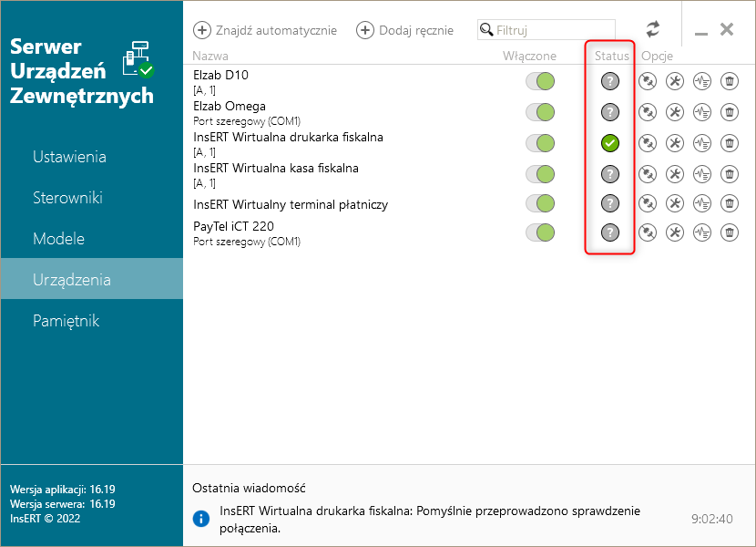Click the Nazwa column header

(x=210, y=56)
